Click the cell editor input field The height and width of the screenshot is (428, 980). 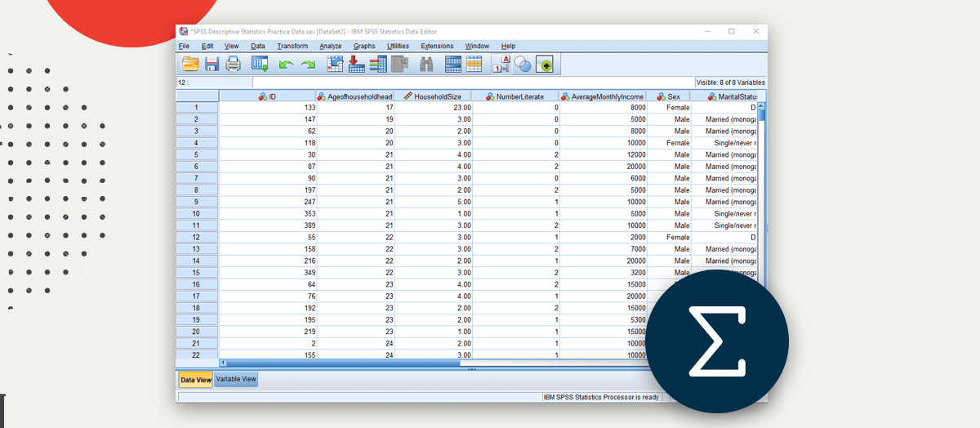point(473,82)
